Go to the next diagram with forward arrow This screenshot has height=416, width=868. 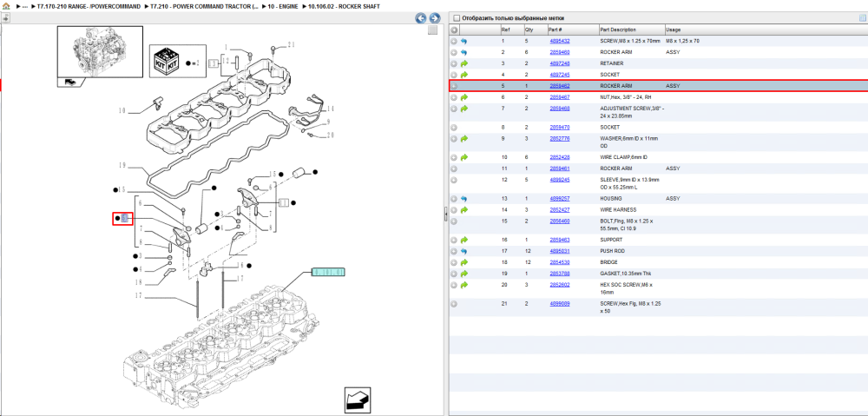tap(435, 18)
